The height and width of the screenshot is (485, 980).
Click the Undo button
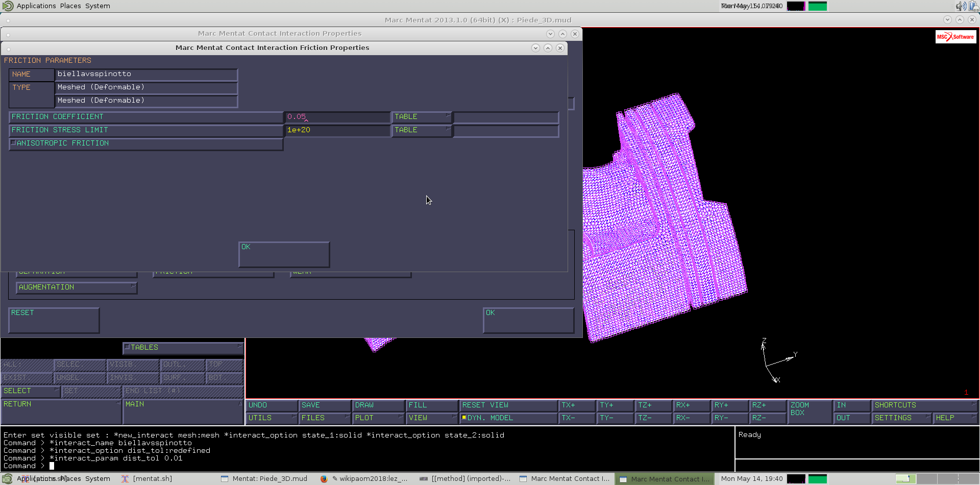point(272,405)
